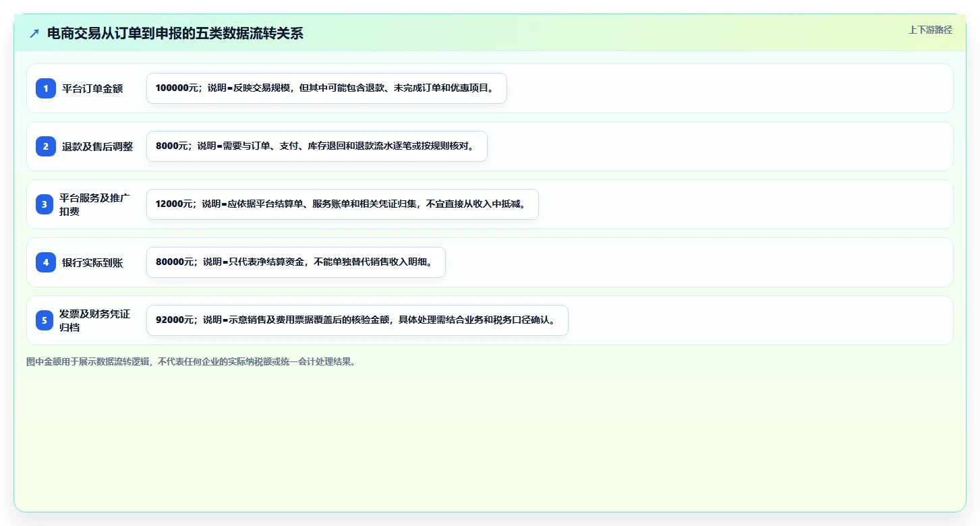Click step number badge 1
980x526 pixels.
pos(46,88)
